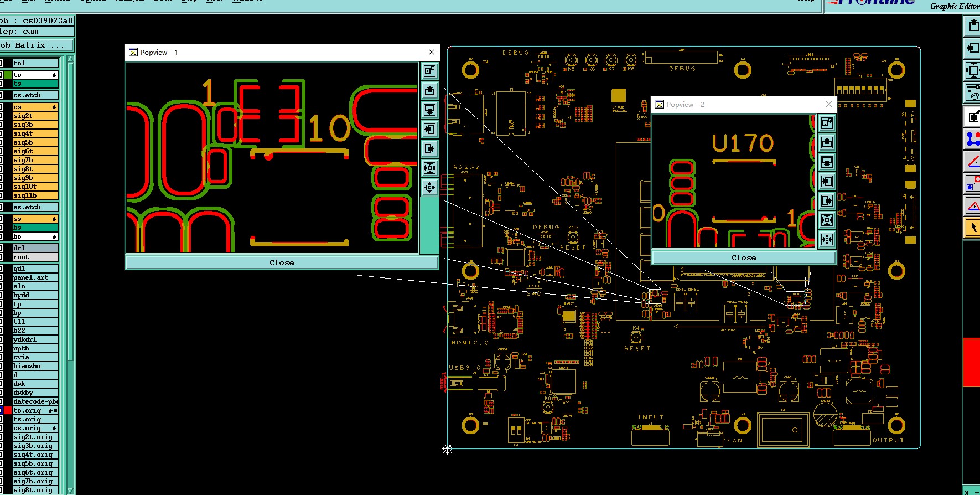
Task: Click the popview window icon in Popview 1
Action: (x=429, y=71)
